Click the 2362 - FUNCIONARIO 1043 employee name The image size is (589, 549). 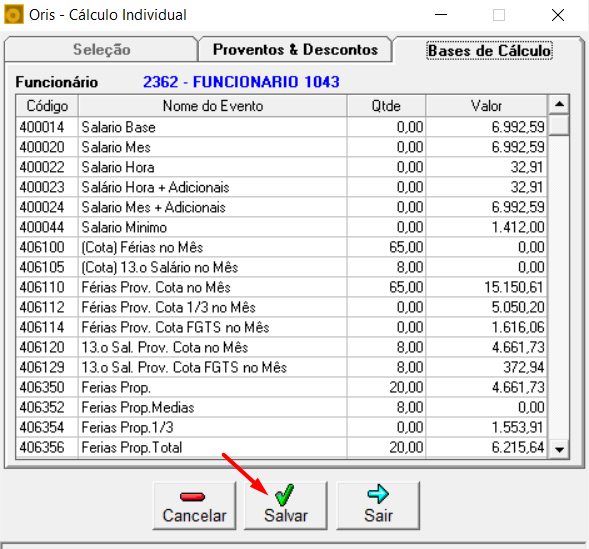tap(241, 82)
